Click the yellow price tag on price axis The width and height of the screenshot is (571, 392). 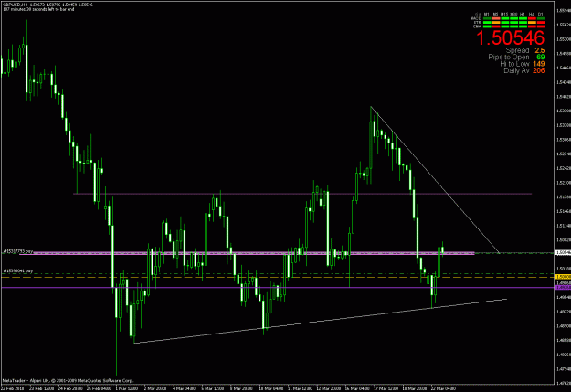pos(563,277)
